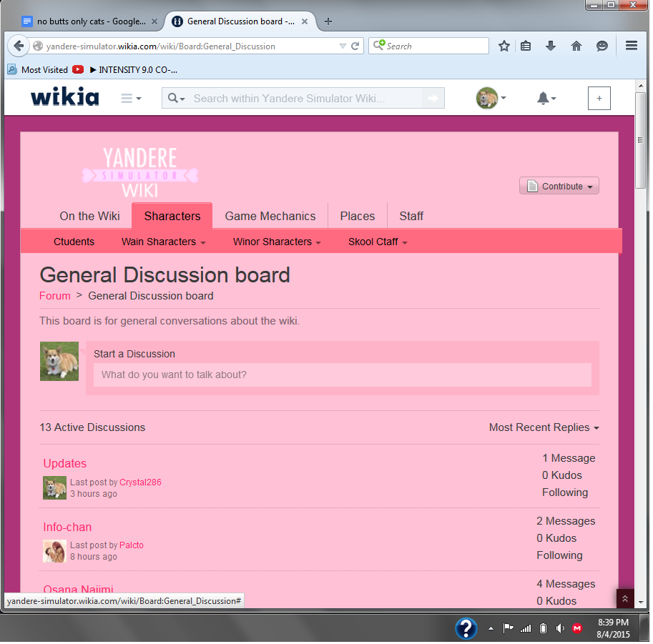Open the INTENSITY 9.0 CO bookmark
Image resolution: width=653 pixels, height=644 pixels.
click(x=134, y=70)
